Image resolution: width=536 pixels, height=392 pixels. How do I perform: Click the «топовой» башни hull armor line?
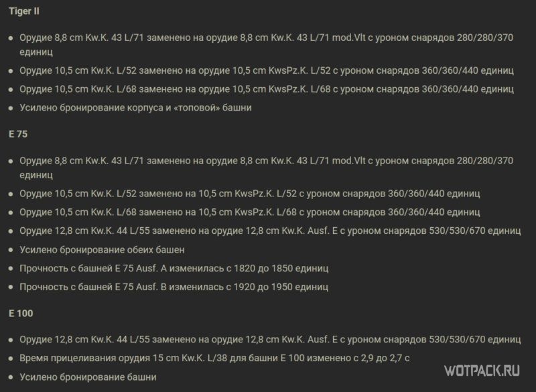pos(135,108)
